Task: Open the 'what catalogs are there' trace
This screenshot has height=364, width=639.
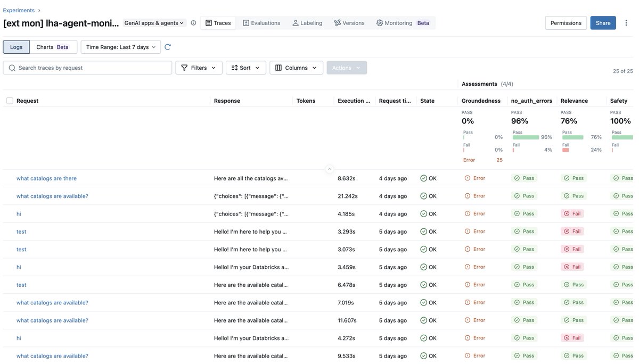Action: 46,178
